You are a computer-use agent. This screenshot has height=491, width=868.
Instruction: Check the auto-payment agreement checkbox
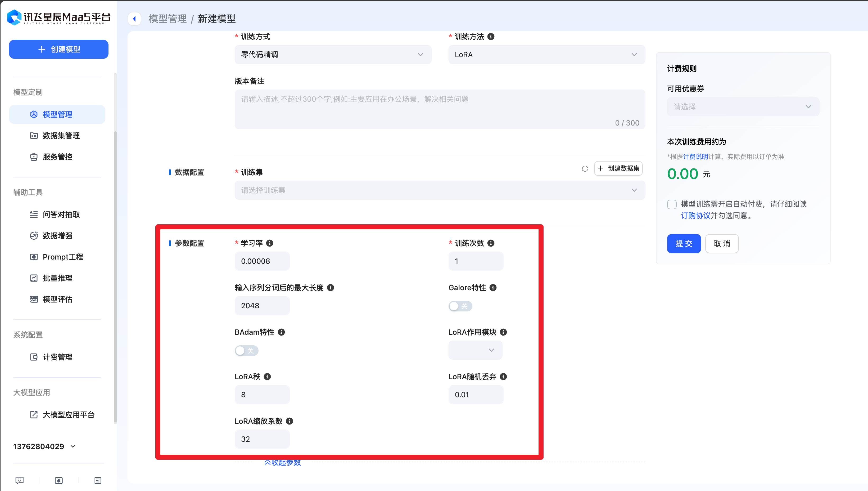672,204
